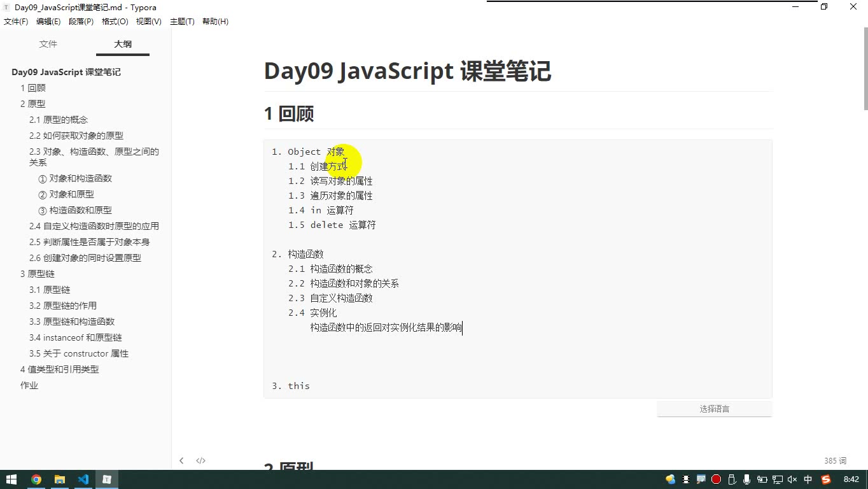The width and height of the screenshot is (868, 489).
Task: Click code line 3. this
Action: pyautogui.click(x=291, y=386)
